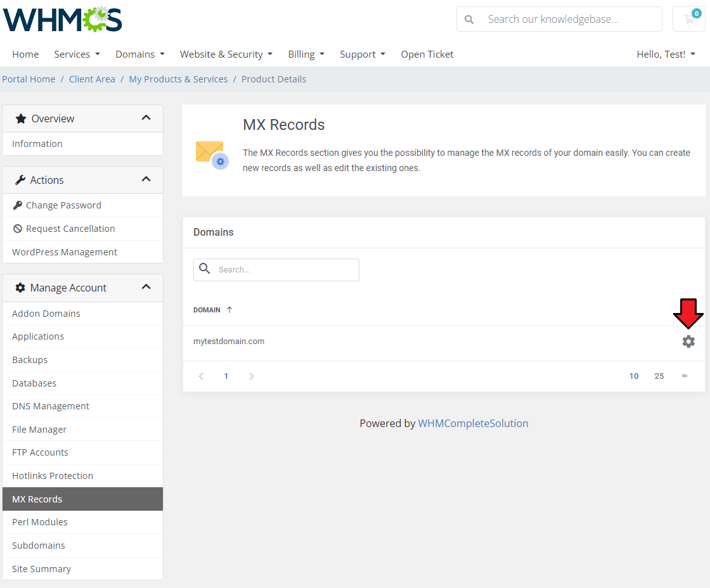Click mytestdomain.com domain row text
Image resolution: width=710 pixels, height=588 pixels.
229,342
